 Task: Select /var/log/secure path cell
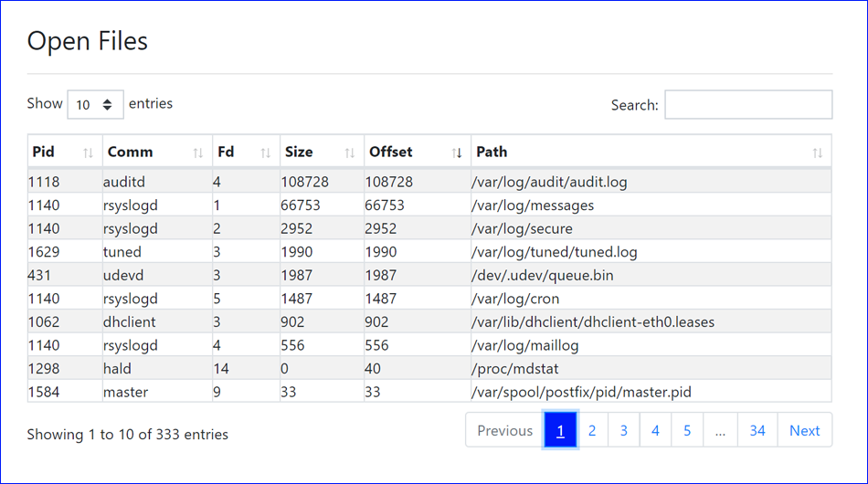(651, 228)
